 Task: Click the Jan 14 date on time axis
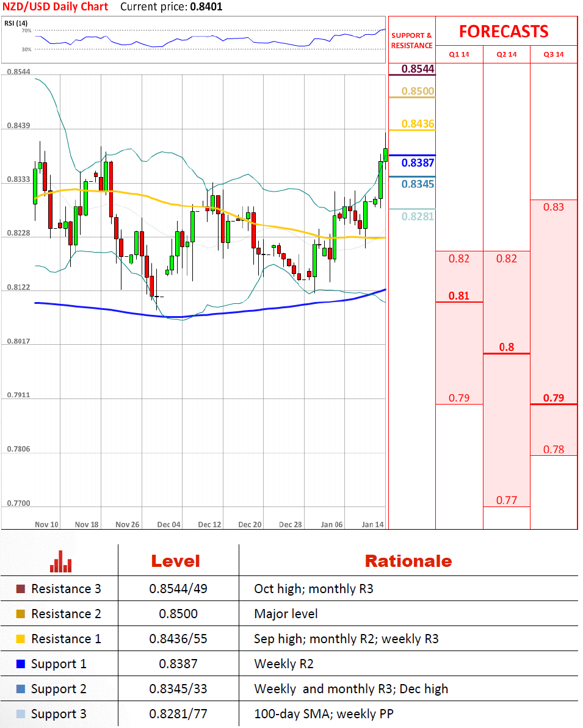(x=372, y=524)
